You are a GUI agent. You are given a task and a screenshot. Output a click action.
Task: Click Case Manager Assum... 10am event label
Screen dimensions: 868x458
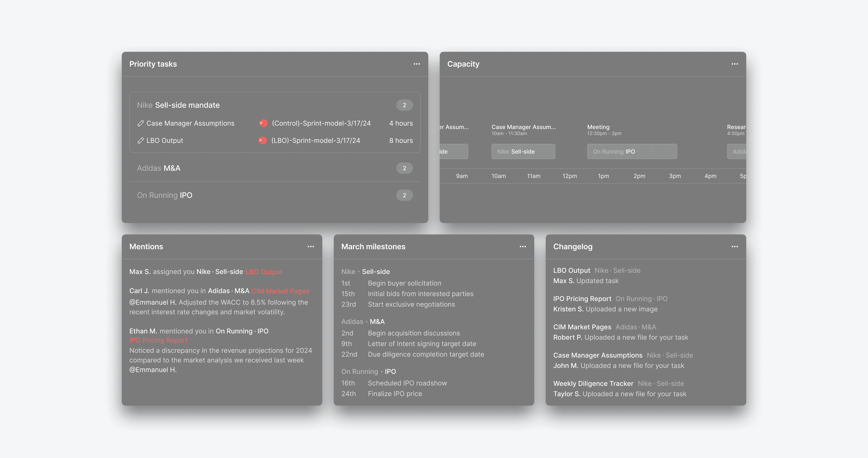(x=524, y=127)
